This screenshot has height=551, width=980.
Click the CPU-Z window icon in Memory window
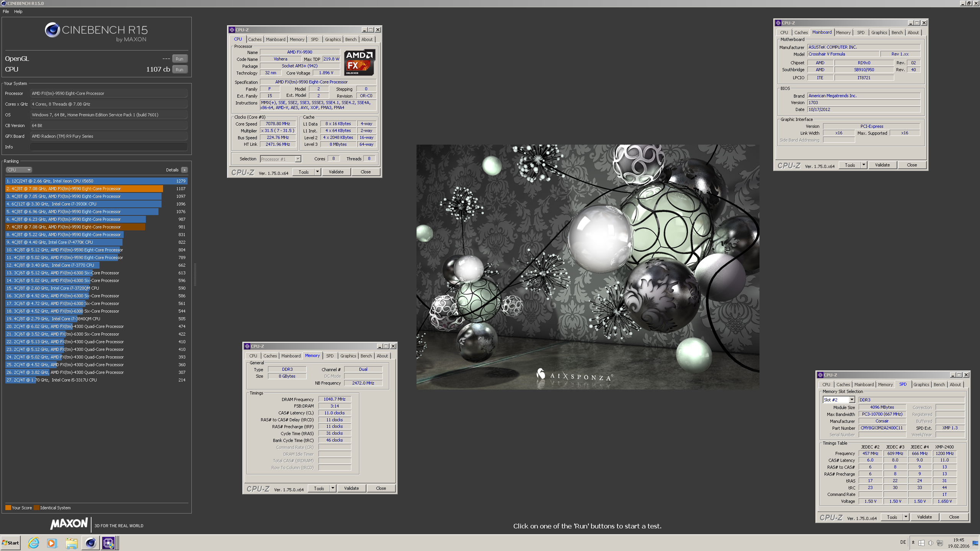pyautogui.click(x=247, y=346)
